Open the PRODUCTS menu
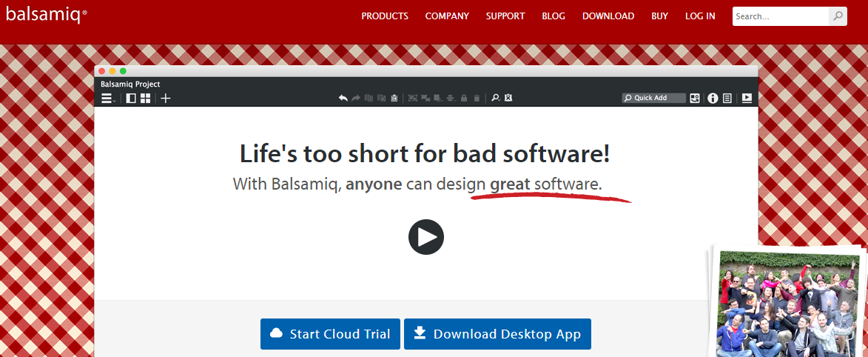Viewport: 868px width, 357px height. click(385, 16)
